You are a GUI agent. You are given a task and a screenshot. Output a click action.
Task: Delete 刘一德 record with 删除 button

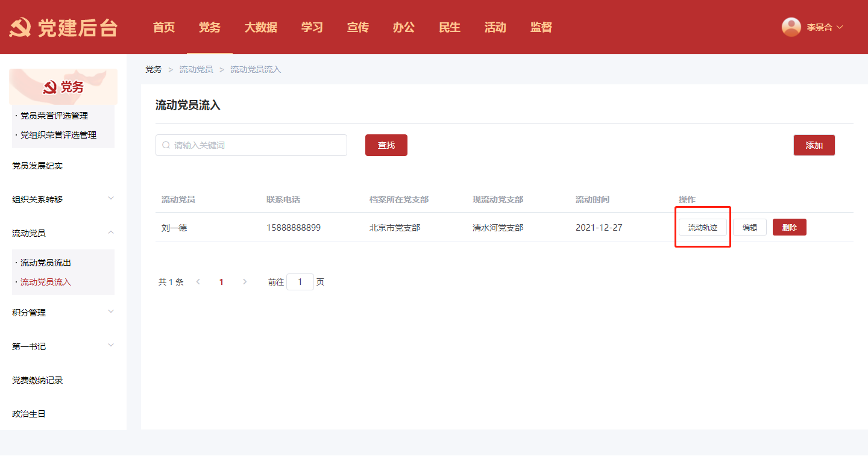coord(789,227)
